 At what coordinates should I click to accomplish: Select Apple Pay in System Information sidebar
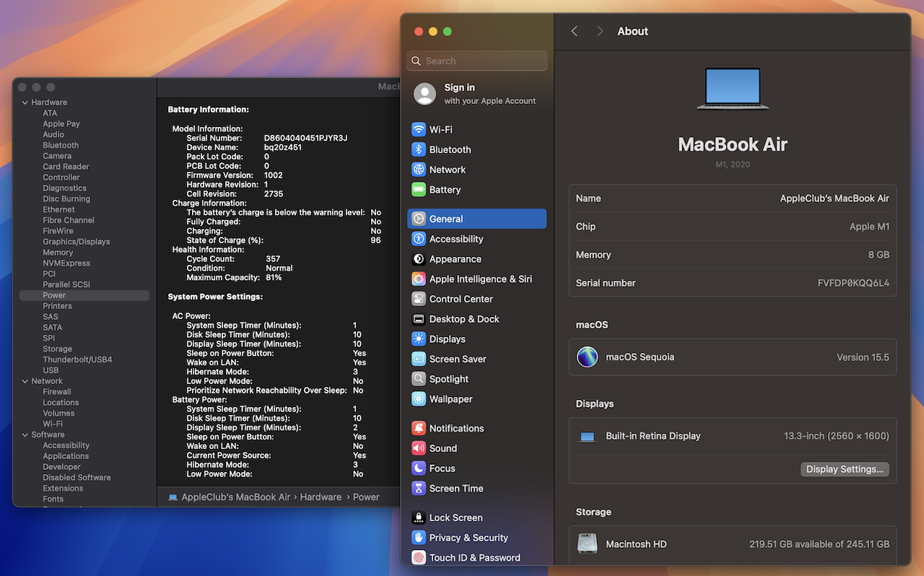point(61,124)
